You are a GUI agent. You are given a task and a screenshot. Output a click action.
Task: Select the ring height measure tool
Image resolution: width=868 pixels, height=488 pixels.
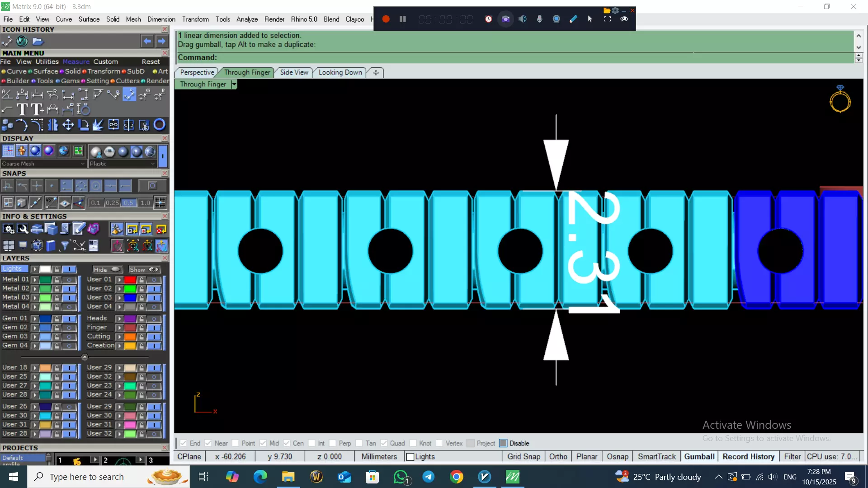pyautogui.click(x=84, y=109)
